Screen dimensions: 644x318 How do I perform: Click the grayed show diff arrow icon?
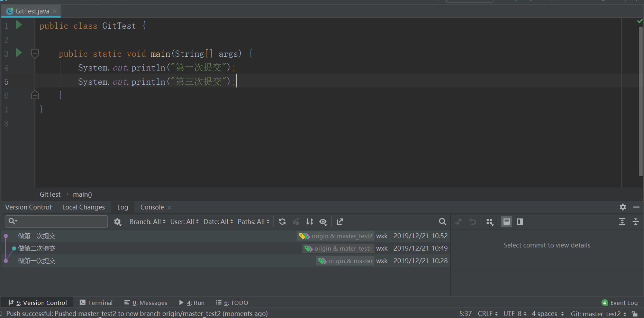(x=459, y=222)
